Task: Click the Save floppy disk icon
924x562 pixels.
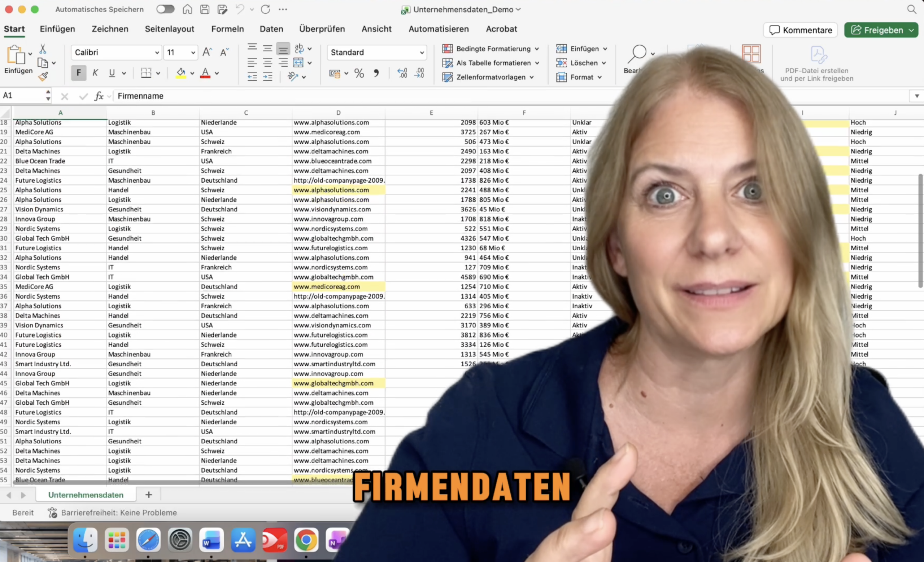Action: pos(205,9)
